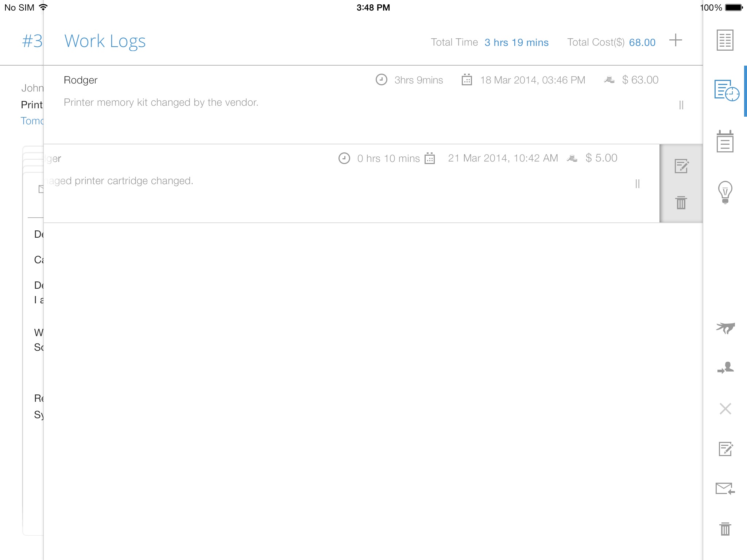Open the tasks calendar-list sidebar icon
The height and width of the screenshot is (560, 747).
(725, 141)
